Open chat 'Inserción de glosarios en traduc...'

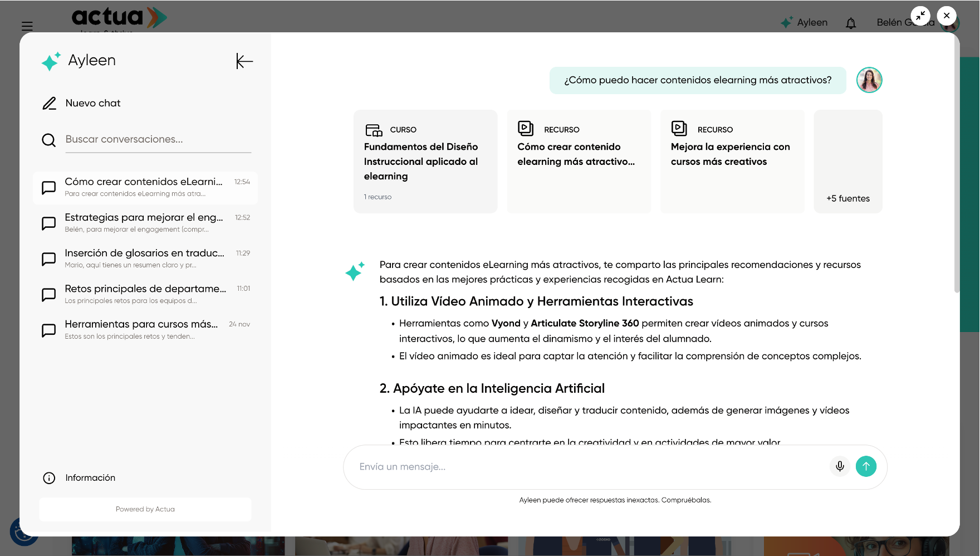tap(145, 259)
